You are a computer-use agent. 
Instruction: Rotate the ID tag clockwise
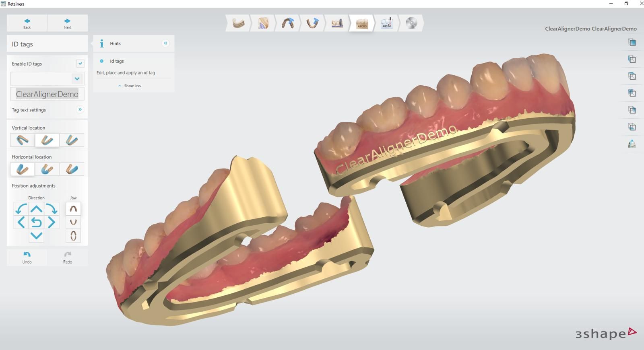tap(52, 209)
